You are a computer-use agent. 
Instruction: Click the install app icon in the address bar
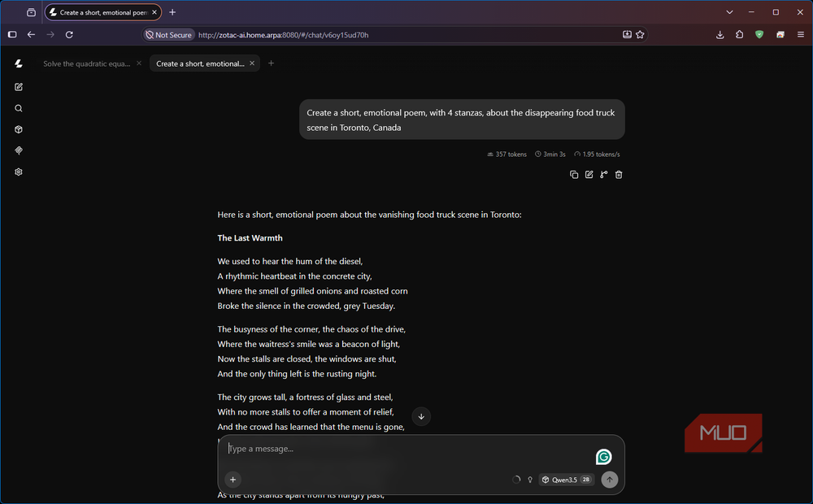click(627, 35)
